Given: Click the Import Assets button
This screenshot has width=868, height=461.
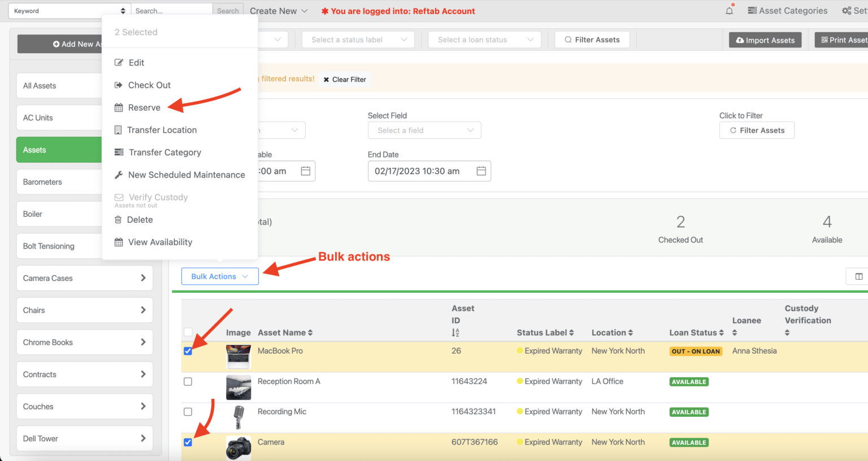Looking at the screenshot, I should (x=765, y=40).
